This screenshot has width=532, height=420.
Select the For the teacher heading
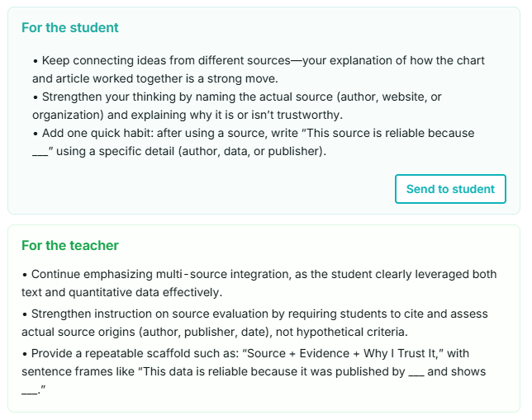[x=70, y=245]
